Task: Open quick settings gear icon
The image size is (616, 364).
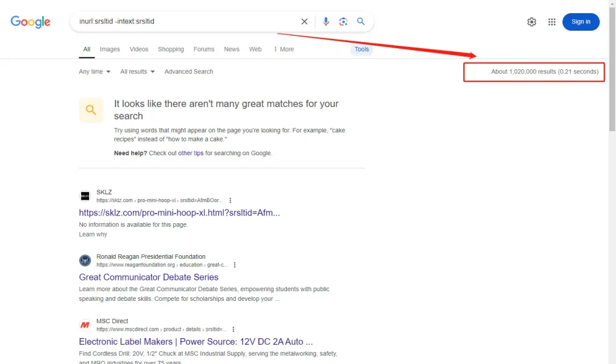Action: click(532, 22)
